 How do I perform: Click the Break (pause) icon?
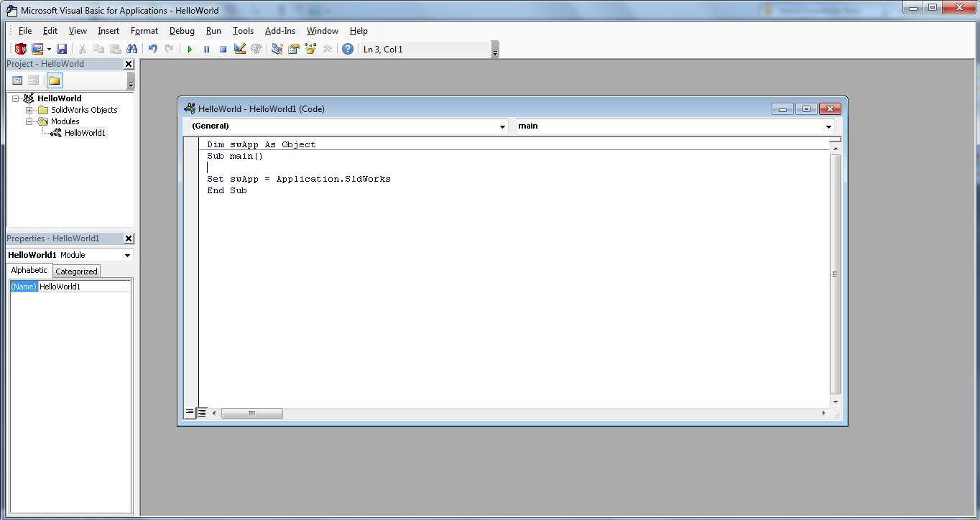pos(206,48)
